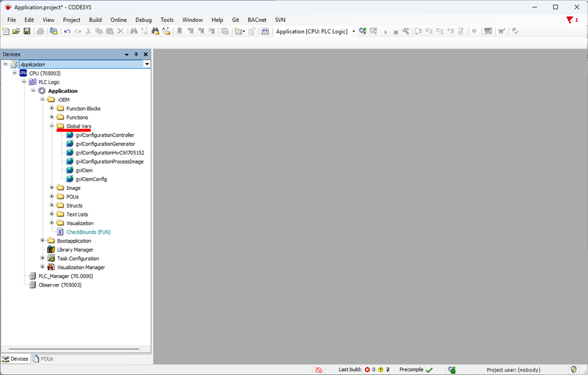The image size is (588, 375).
Task: Click the Save project toolbar icon
Action: (27, 31)
